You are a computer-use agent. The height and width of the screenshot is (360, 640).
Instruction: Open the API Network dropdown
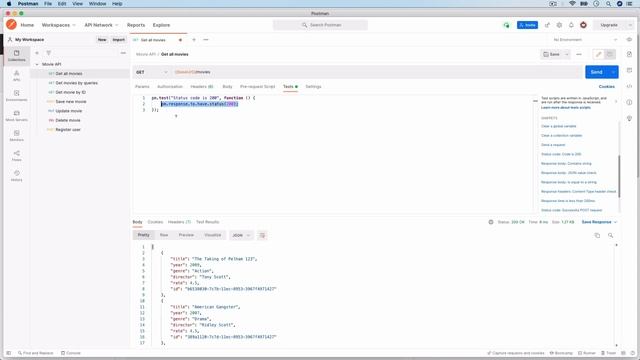click(101, 25)
